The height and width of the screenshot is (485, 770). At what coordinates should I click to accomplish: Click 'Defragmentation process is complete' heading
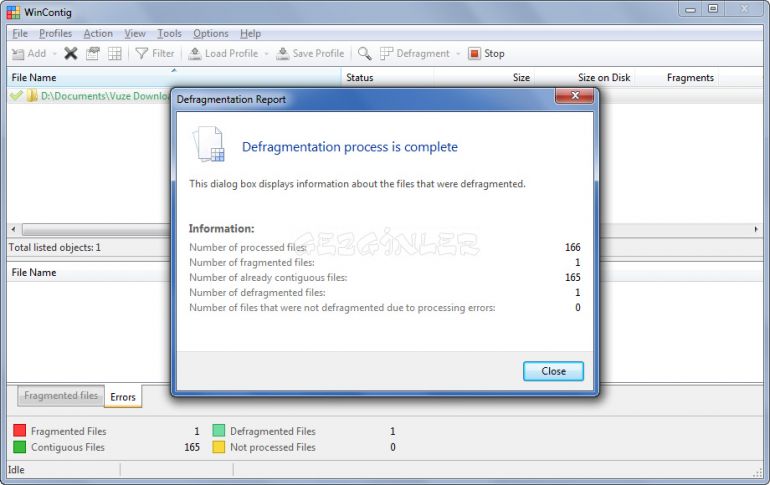[x=350, y=147]
